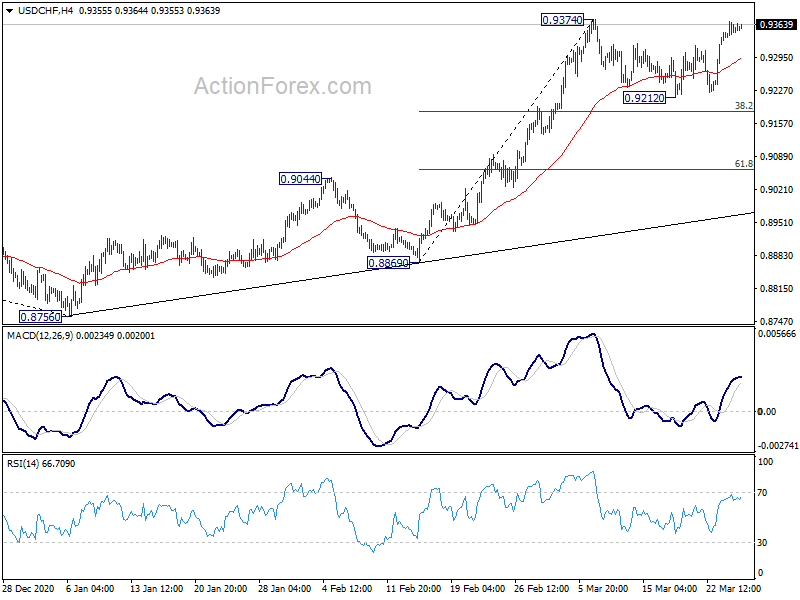This screenshot has height=600, width=800.
Task: Click the 0.89510 price axis value
Action: 777,223
